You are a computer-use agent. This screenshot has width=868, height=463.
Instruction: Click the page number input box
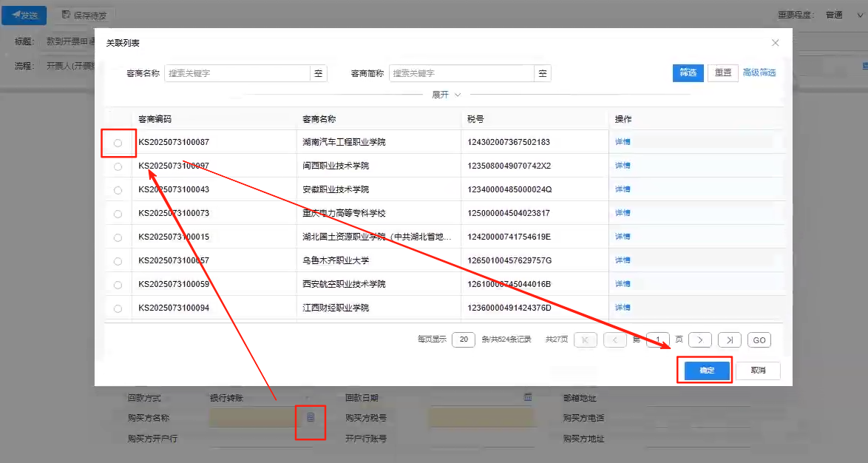coord(657,339)
